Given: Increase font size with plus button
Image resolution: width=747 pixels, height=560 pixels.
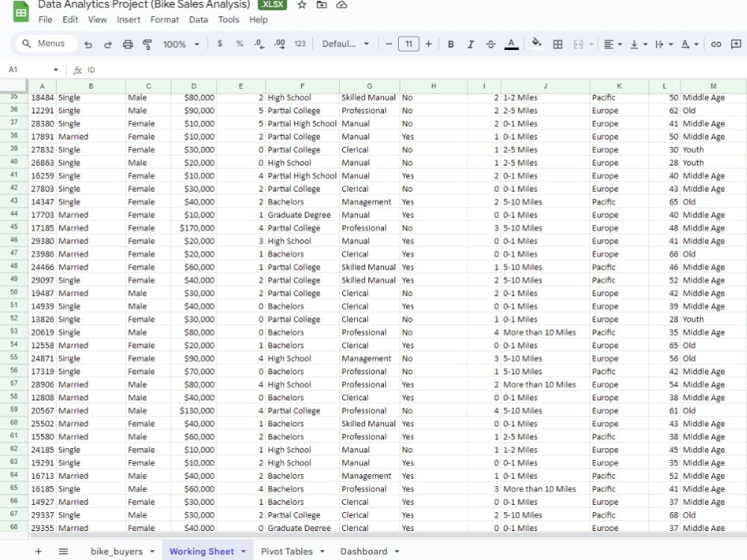Looking at the screenshot, I should tap(429, 44).
